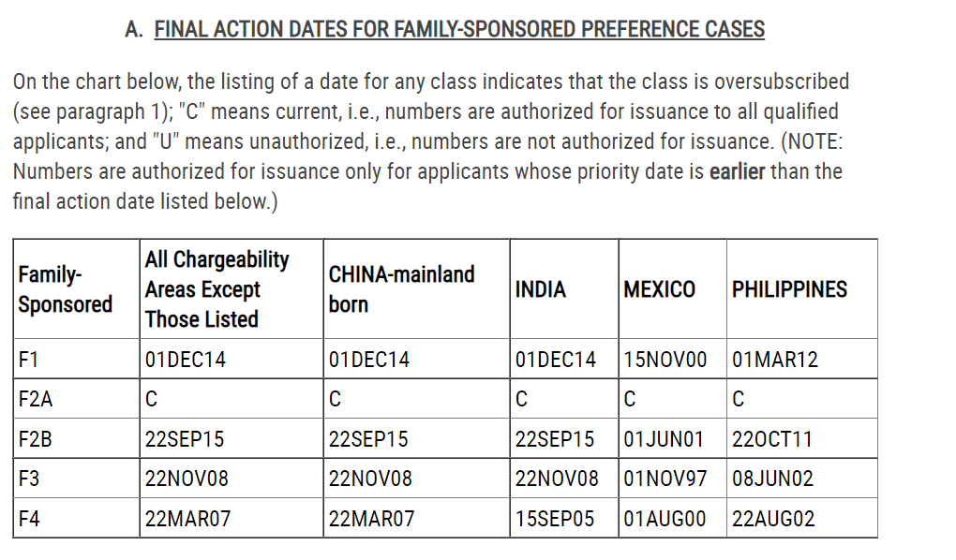Click the Final Action Dates heading link

(459, 29)
